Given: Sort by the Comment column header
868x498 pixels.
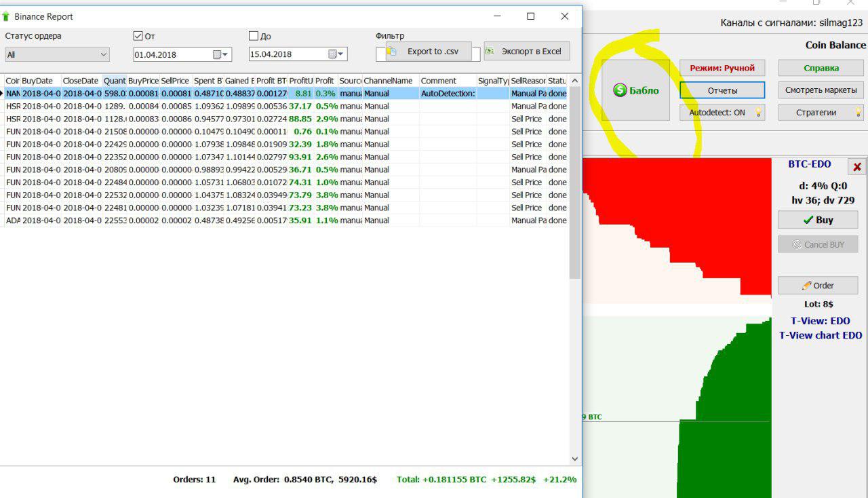Looking at the screenshot, I should pos(448,81).
